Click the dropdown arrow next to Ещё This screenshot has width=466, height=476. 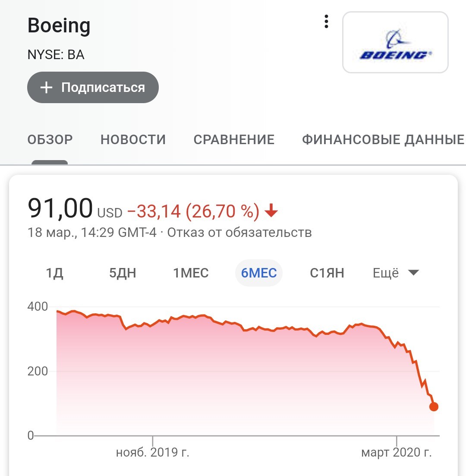click(413, 272)
